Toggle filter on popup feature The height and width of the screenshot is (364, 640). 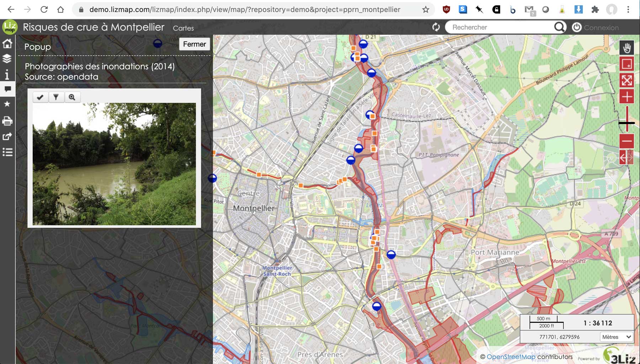pyautogui.click(x=56, y=97)
